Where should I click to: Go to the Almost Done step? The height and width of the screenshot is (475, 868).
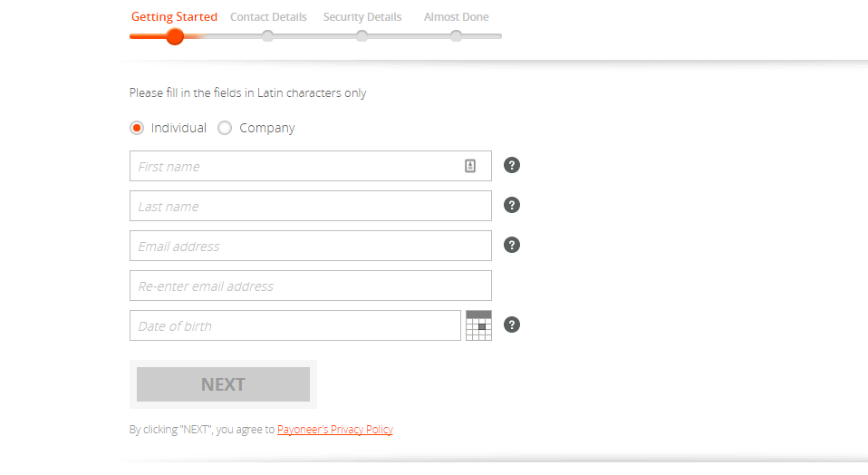[x=456, y=17]
